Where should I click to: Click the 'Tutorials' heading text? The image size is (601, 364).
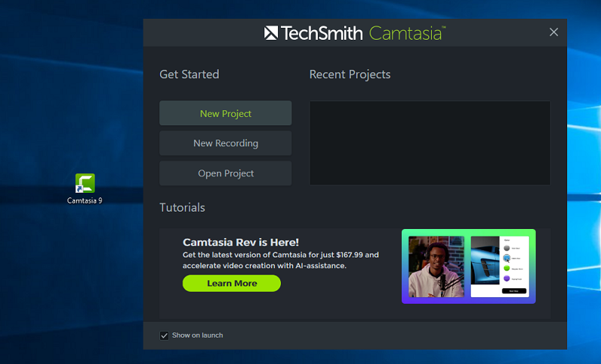[x=182, y=207]
